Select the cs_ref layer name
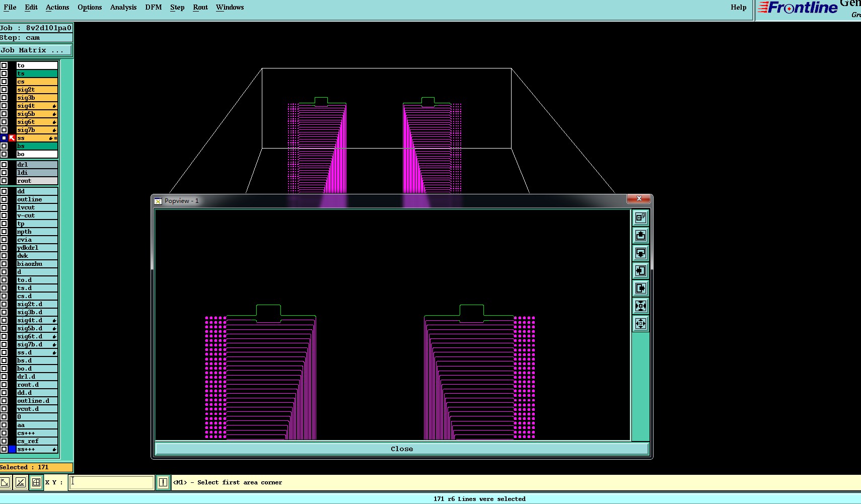Image resolution: width=861 pixels, height=504 pixels. pyautogui.click(x=37, y=441)
